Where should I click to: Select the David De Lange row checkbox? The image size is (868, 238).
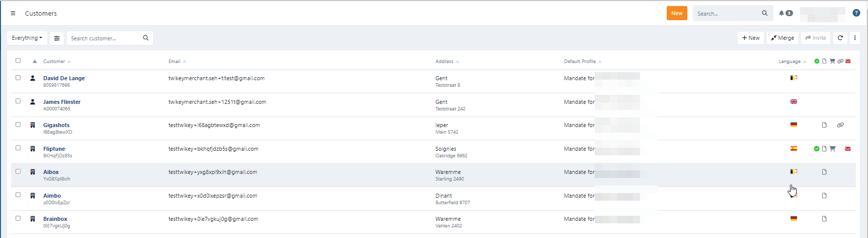(18, 78)
